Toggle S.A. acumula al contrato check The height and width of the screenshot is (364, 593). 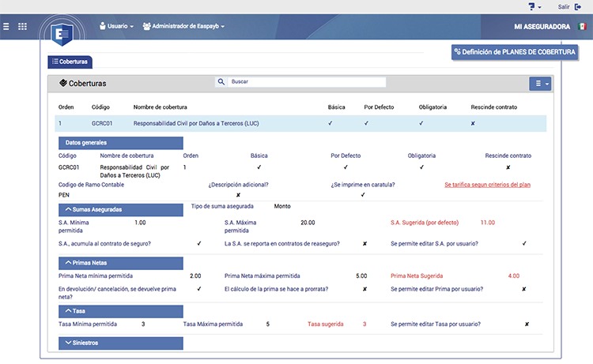click(199, 243)
